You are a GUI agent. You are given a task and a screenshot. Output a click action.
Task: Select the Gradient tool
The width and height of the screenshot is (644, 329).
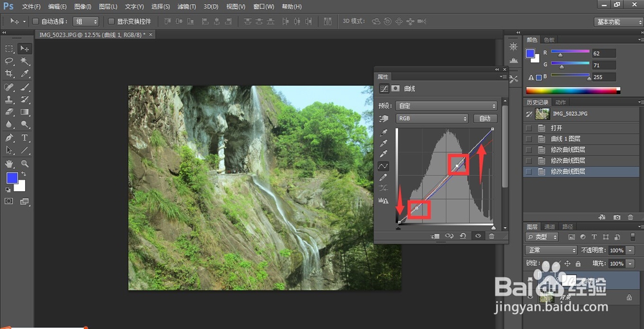coord(24,112)
